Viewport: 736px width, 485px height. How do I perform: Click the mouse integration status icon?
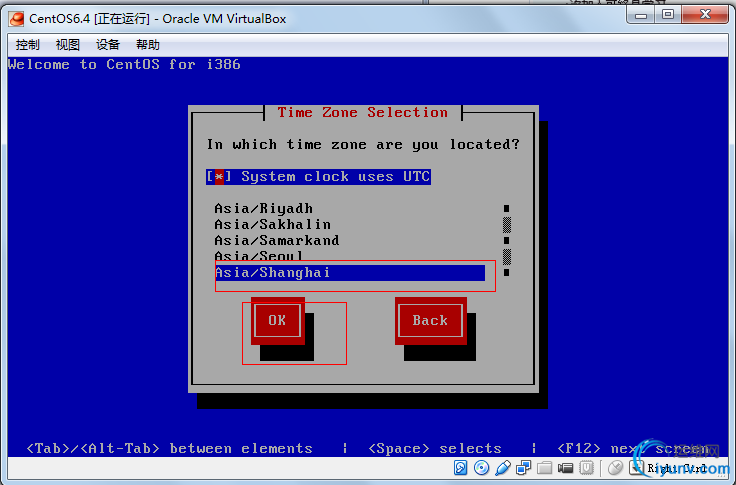click(615, 468)
